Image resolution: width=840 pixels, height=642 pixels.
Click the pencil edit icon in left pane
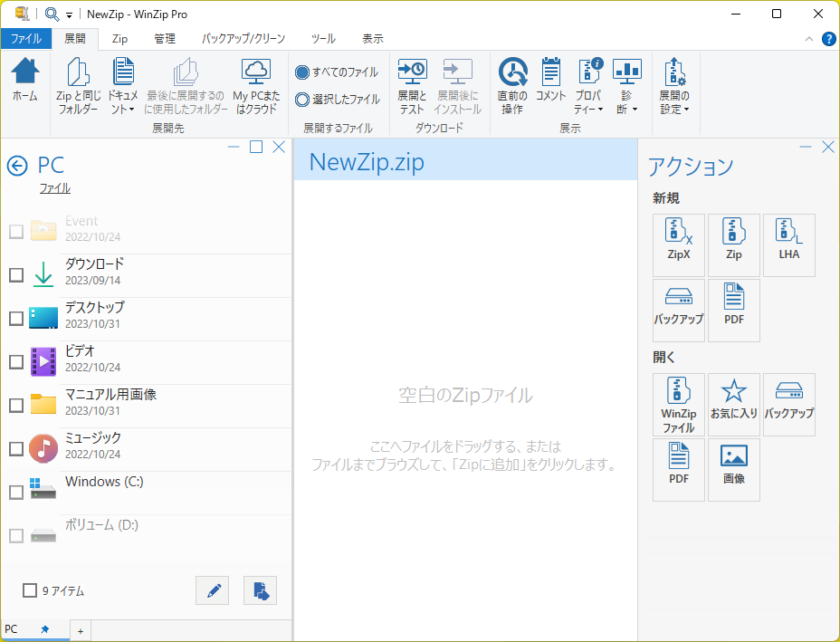coord(212,589)
